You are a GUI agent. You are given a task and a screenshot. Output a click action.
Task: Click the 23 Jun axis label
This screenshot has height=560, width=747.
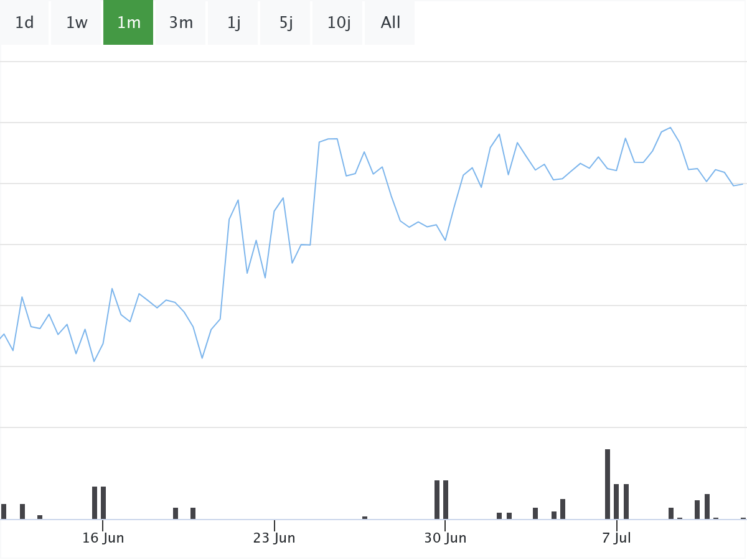point(274,538)
